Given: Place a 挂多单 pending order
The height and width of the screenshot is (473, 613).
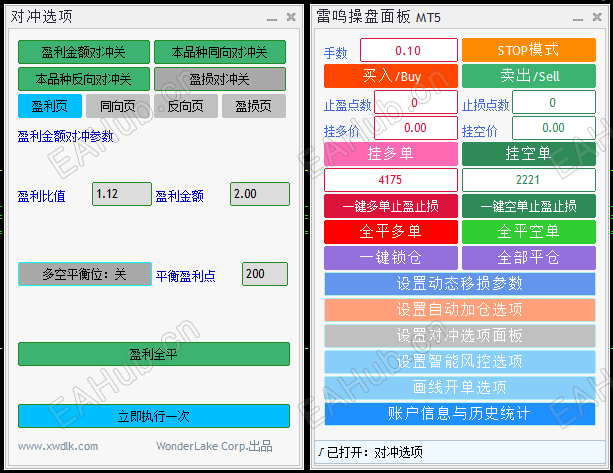Looking at the screenshot, I should (x=391, y=154).
